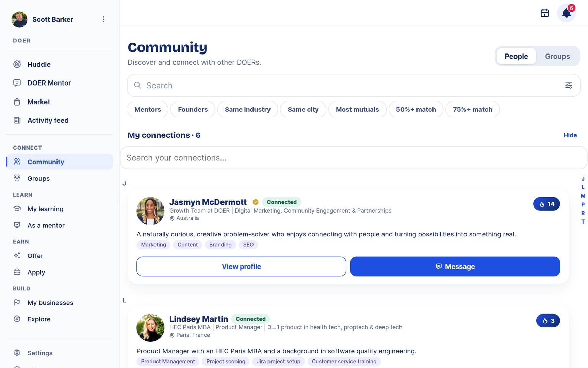Open notifications bell with 6 badge
The image size is (588, 368).
point(567,13)
